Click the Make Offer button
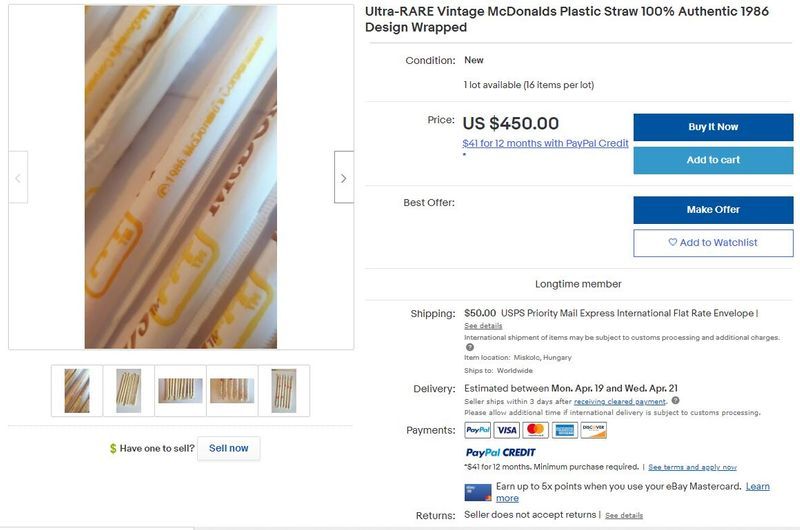The image size is (800, 530). 713,210
